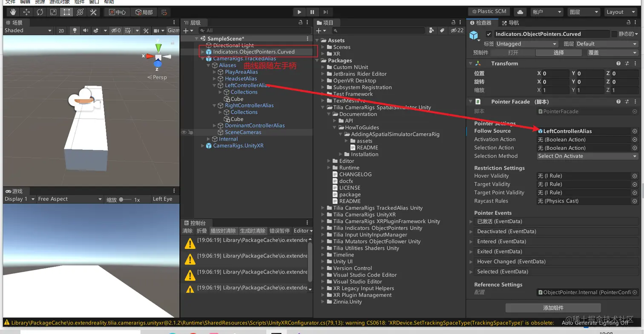Select the Hand view tool

[13, 12]
